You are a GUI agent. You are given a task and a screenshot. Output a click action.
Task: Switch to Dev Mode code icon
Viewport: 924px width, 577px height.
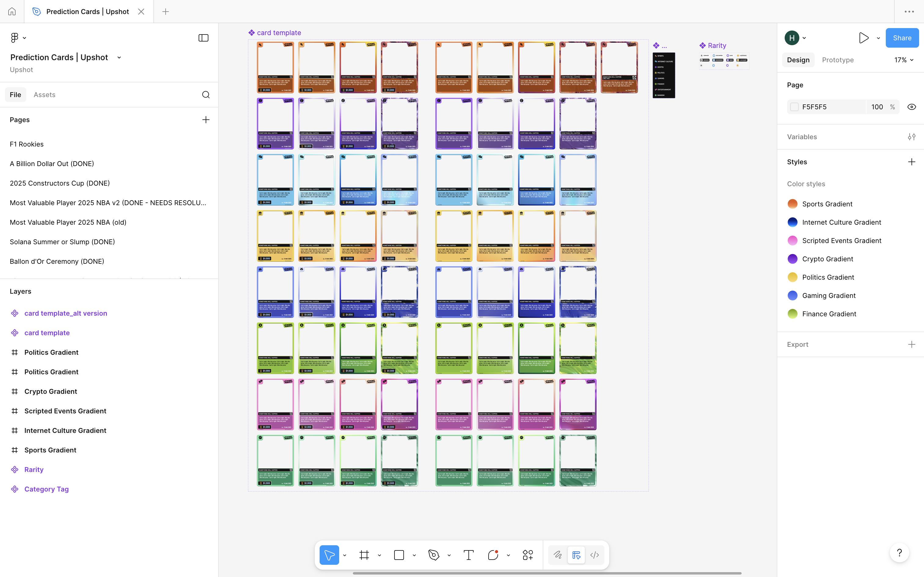click(595, 555)
